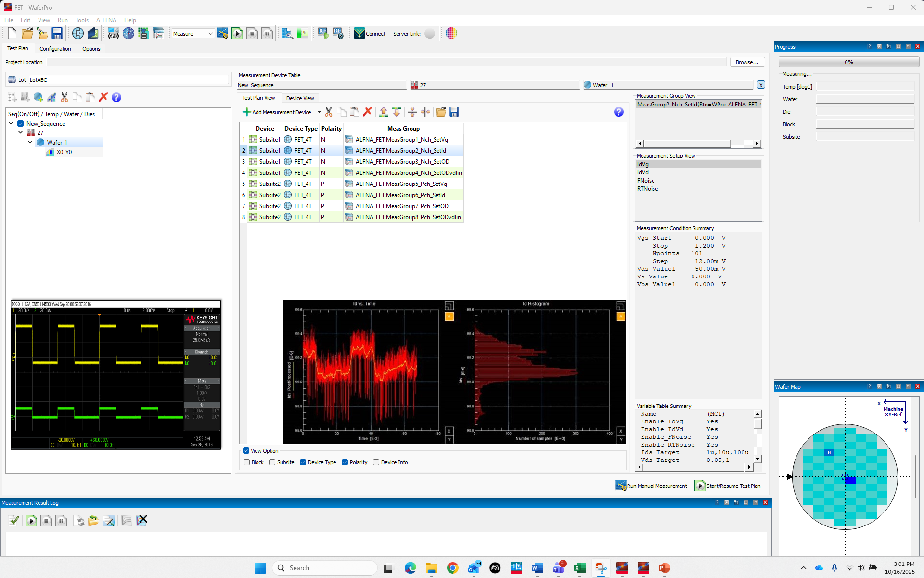
Task: Open the Add Measurement Device dropdown arrow
Action: pyautogui.click(x=319, y=112)
